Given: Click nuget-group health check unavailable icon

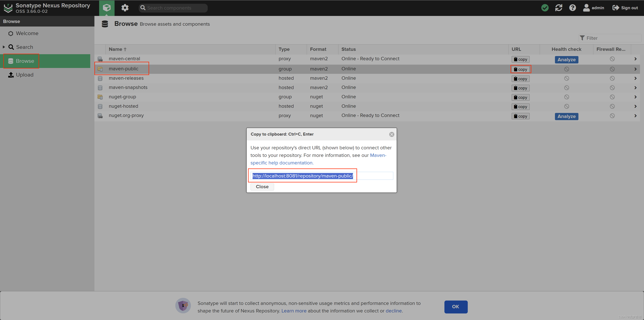Looking at the screenshot, I should point(567,97).
